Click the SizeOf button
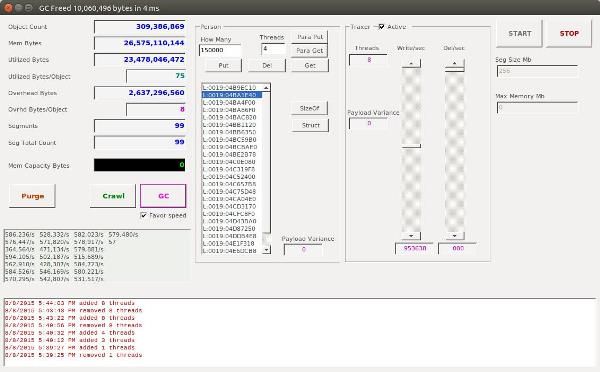Screen dimensions: 600x372 [310, 108]
